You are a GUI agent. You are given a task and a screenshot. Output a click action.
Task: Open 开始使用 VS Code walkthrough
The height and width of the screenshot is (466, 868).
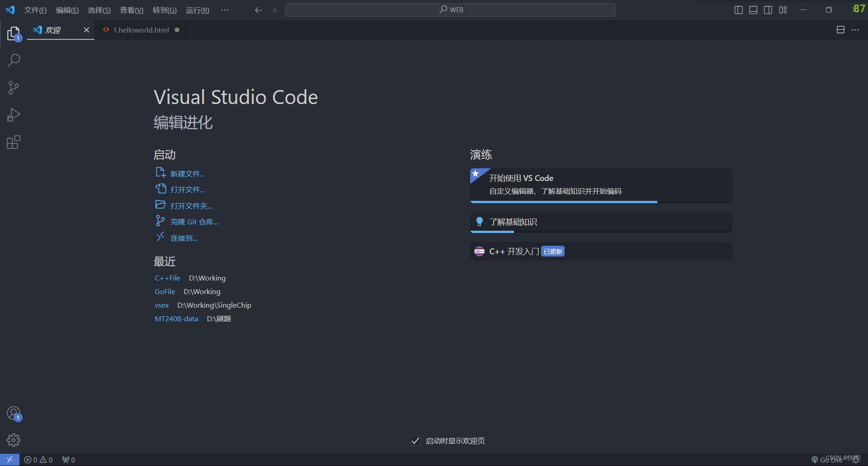(x=601, y=185)
